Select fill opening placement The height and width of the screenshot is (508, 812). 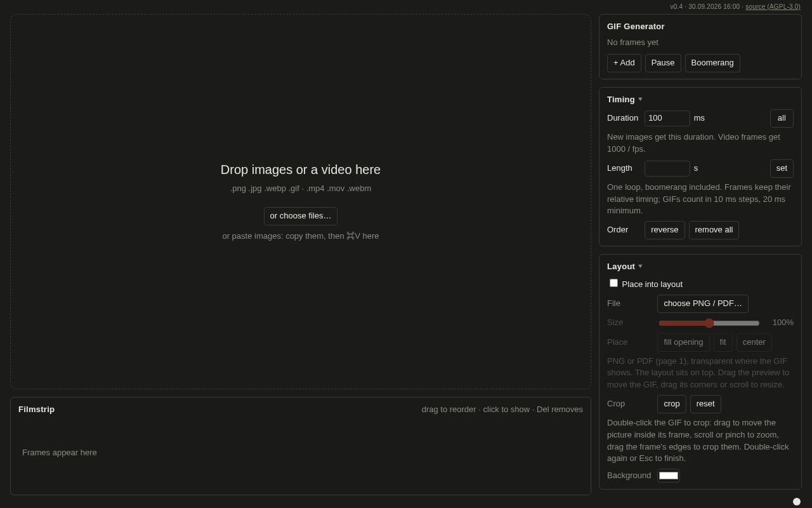coord(683,342)
